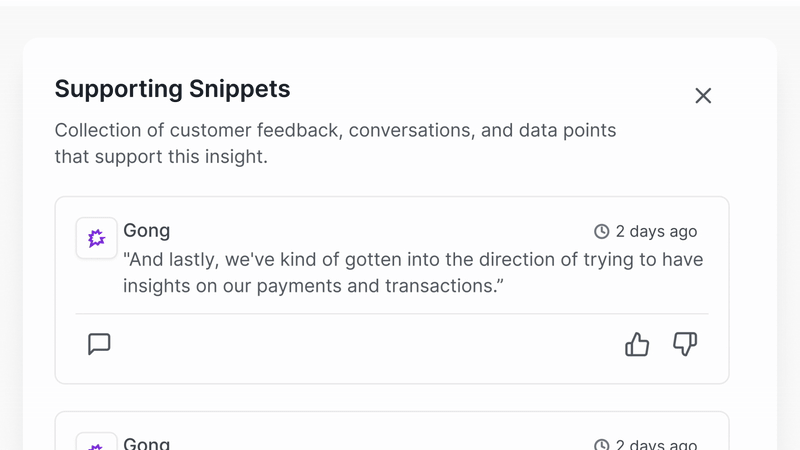
Task: Click the quote line mentioning payments and transactions
Action: click(x=312, y=286)
